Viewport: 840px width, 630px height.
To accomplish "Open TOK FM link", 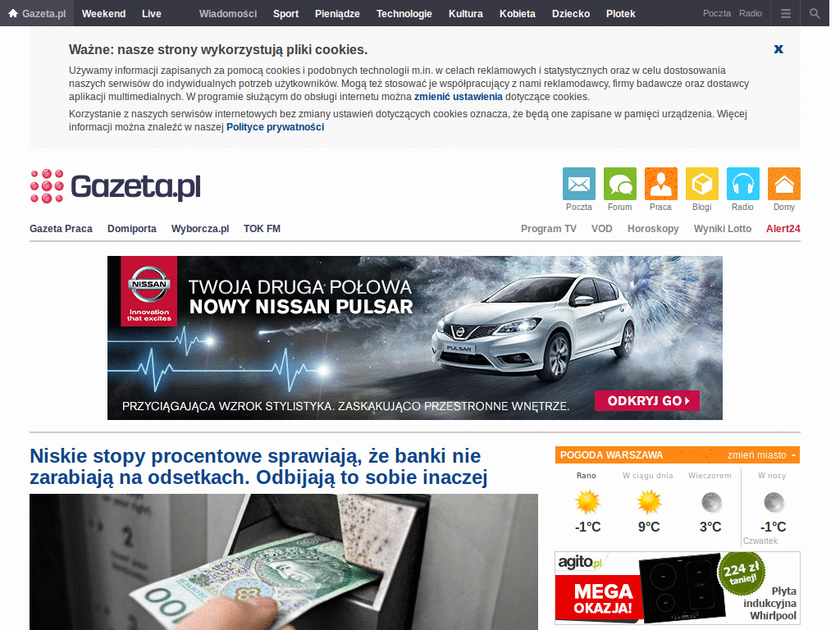I will coord(262,229).
